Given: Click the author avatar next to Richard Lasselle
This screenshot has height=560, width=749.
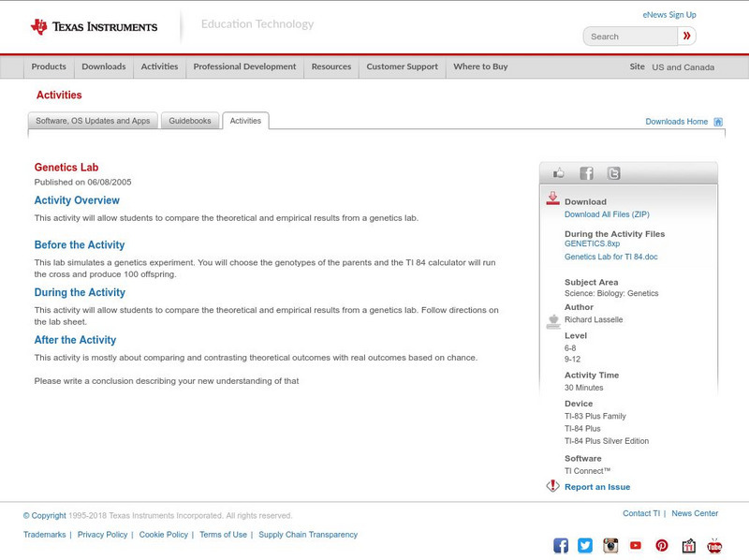Looking at the screenshot, I should [x=552, y=319].
